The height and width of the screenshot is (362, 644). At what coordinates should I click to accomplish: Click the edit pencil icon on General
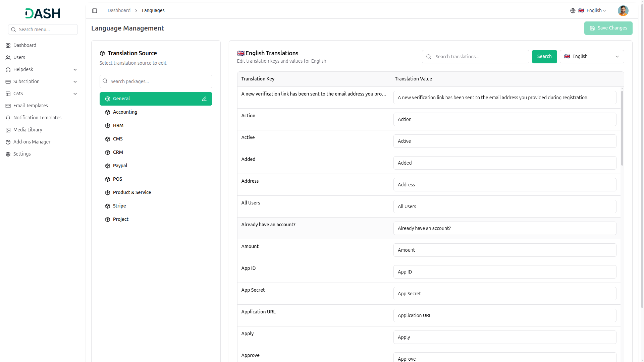click(x=204, y=99)
